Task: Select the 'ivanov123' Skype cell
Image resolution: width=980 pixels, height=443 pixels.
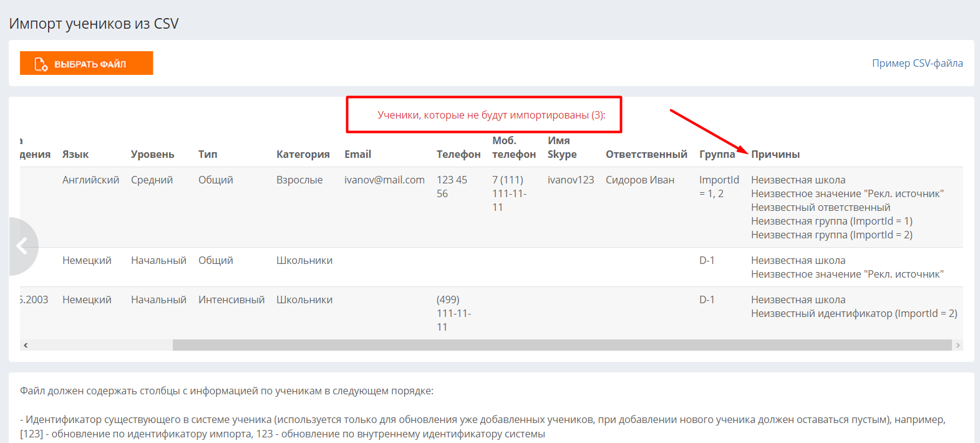Action: [x=571, y=180]
